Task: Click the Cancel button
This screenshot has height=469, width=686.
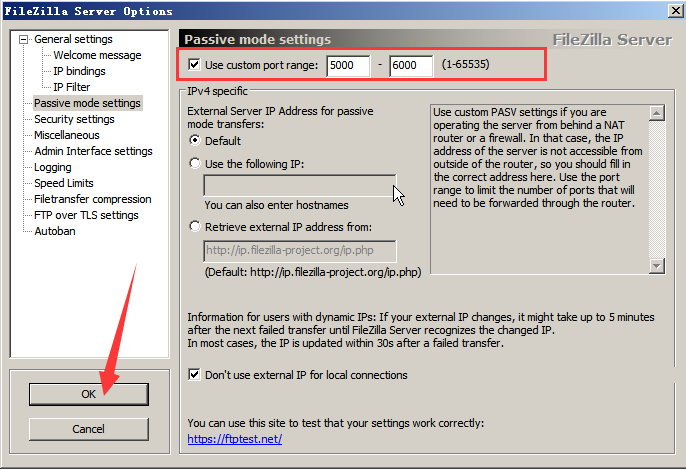Action: point(89,429)
